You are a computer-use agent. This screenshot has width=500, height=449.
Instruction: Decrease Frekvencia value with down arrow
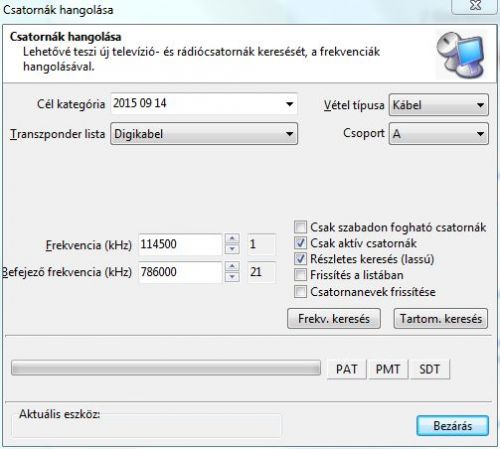[232, 249]
